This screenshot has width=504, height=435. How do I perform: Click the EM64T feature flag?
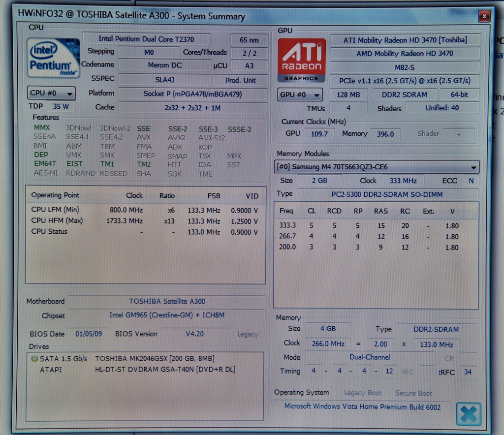45,163
